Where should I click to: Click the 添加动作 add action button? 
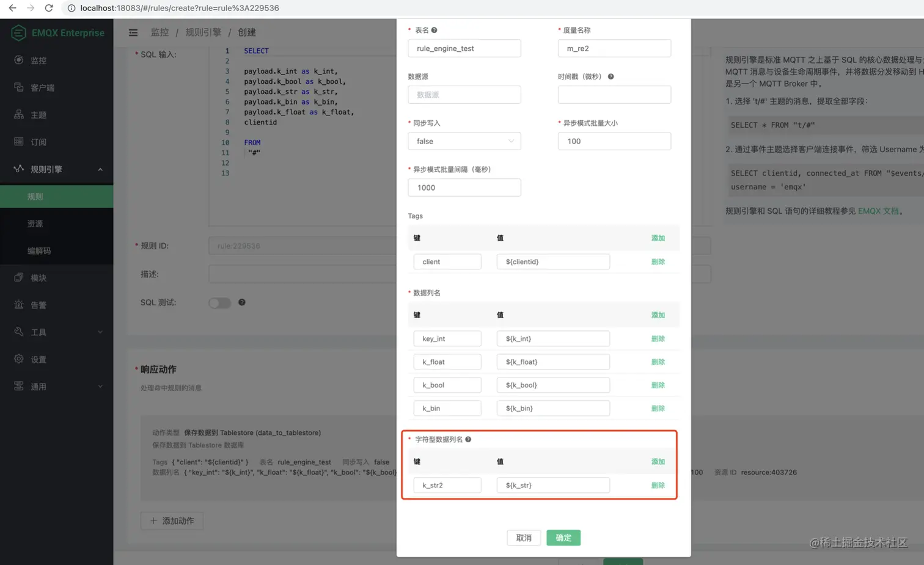pos(171,520)
